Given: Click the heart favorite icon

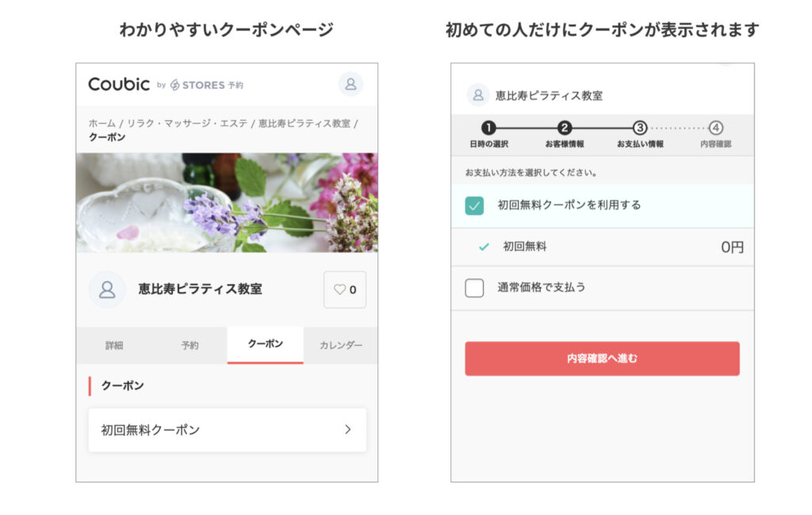Looking at the screenshot, I should pos(339,290).
